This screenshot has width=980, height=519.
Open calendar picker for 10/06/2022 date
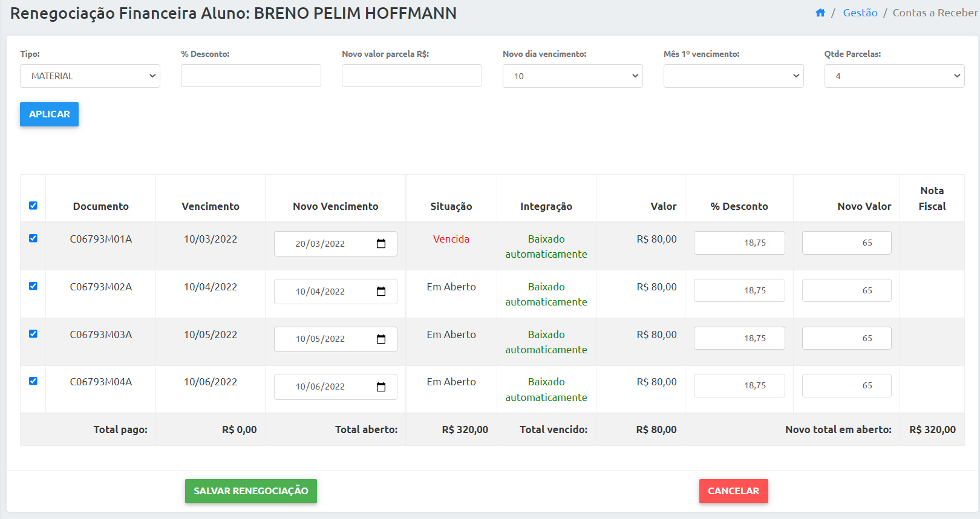381,387
